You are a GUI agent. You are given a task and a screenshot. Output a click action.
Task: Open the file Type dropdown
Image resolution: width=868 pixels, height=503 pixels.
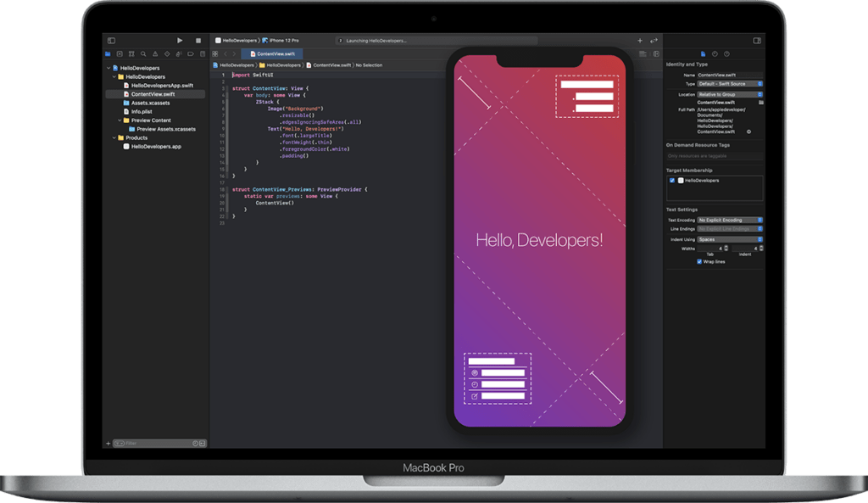pyautogui.click(x=729, y=84)
